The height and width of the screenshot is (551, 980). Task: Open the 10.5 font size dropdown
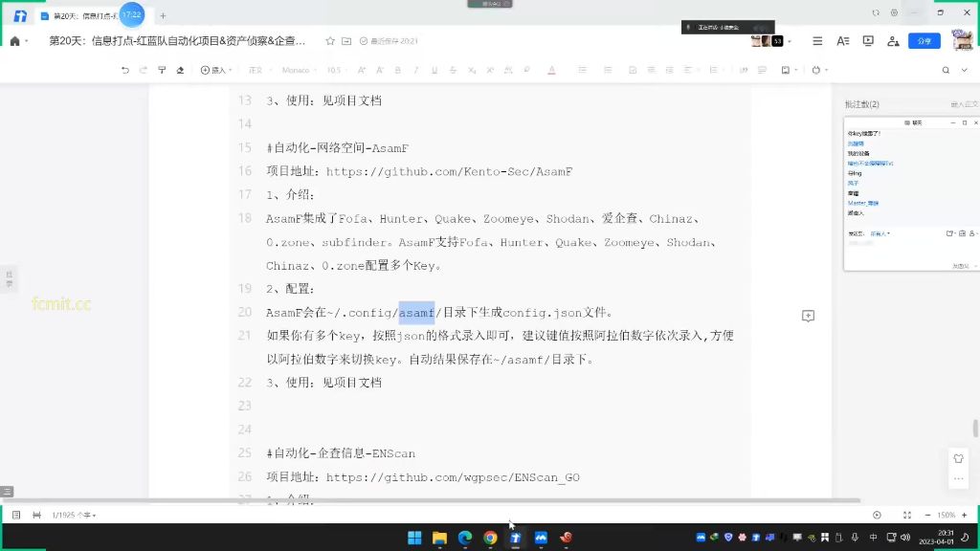(337, 70)
